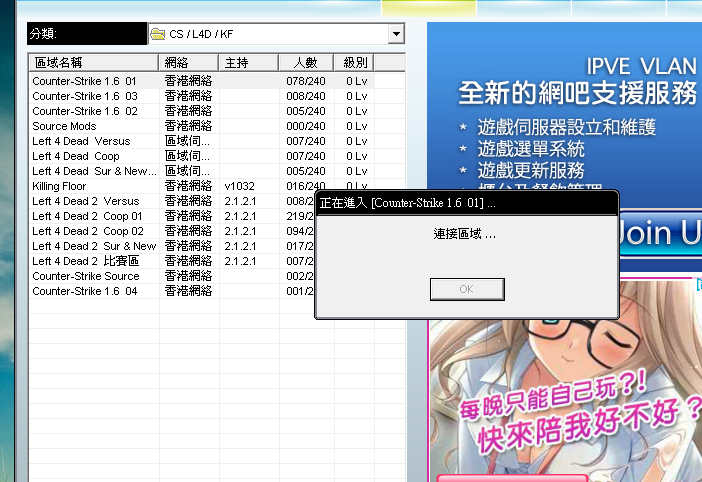The width and height of the screenshot is (702, 482).
Task: Click the 000/240 count for Source Mods
Action: coord(306,126)
